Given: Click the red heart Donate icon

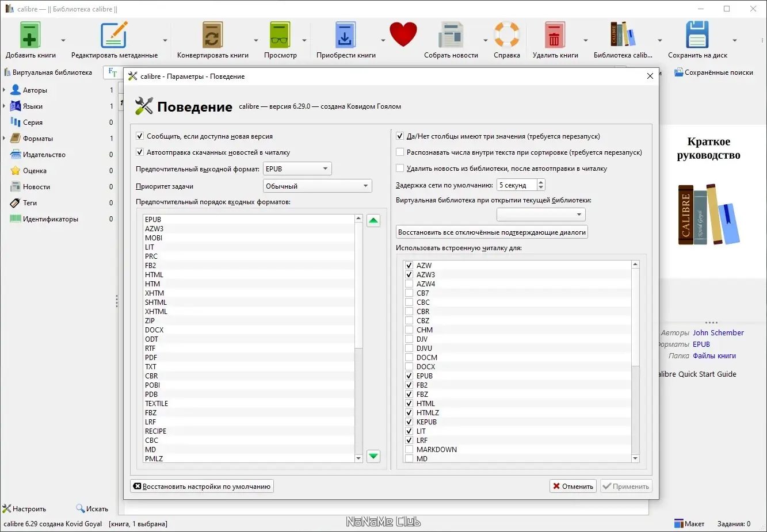Looking at the screenshot, I should coord(403,35).
